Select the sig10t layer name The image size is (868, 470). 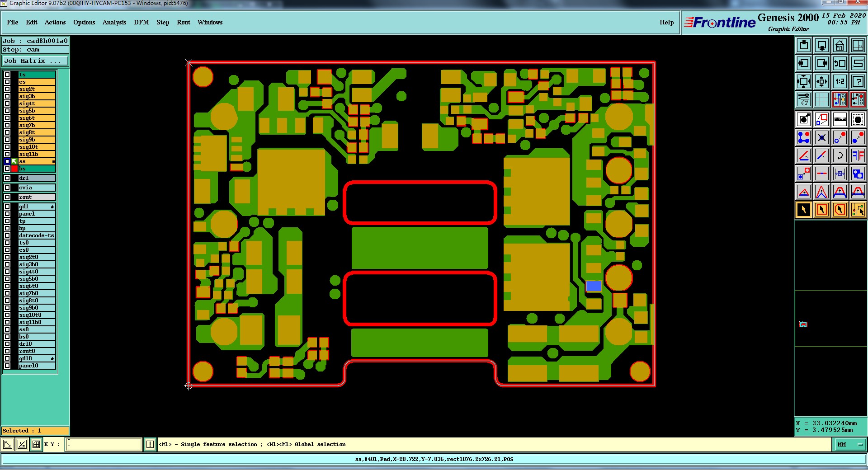37,147
